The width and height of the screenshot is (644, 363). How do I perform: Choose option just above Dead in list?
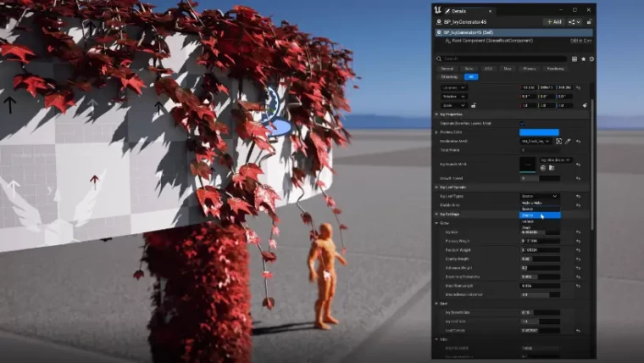pos(540,221)
